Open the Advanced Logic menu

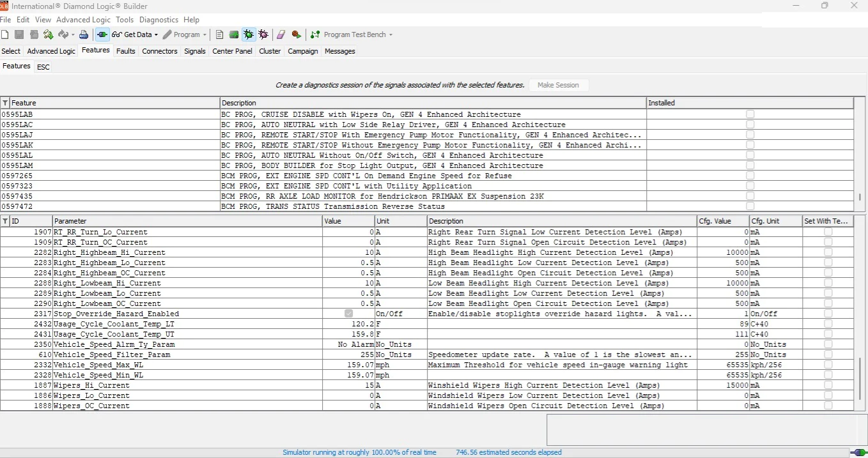point(83,20)
